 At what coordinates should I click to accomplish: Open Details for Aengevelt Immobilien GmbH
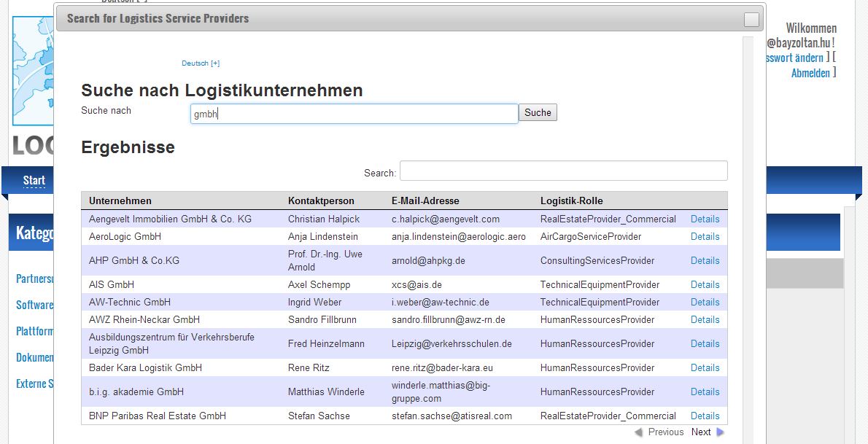pyautogui.click(x=705, y=219)
